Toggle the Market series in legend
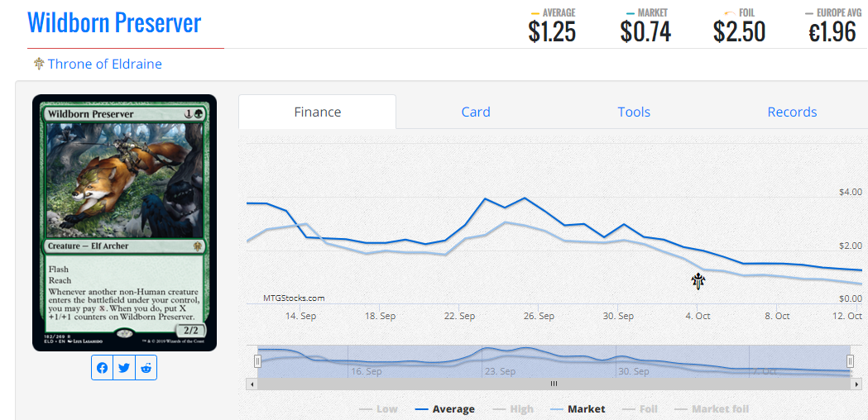This screenshot has height=420, width=868. (x=578, y=409)
